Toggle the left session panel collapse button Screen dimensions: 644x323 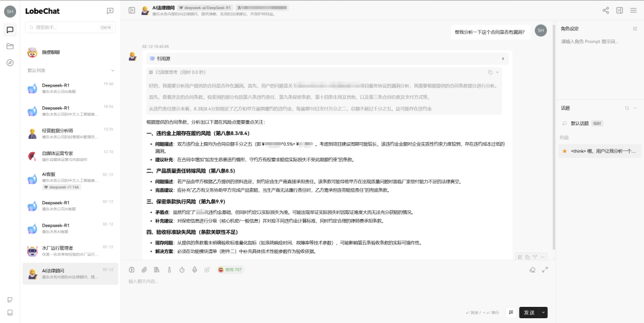click(132, 10)
